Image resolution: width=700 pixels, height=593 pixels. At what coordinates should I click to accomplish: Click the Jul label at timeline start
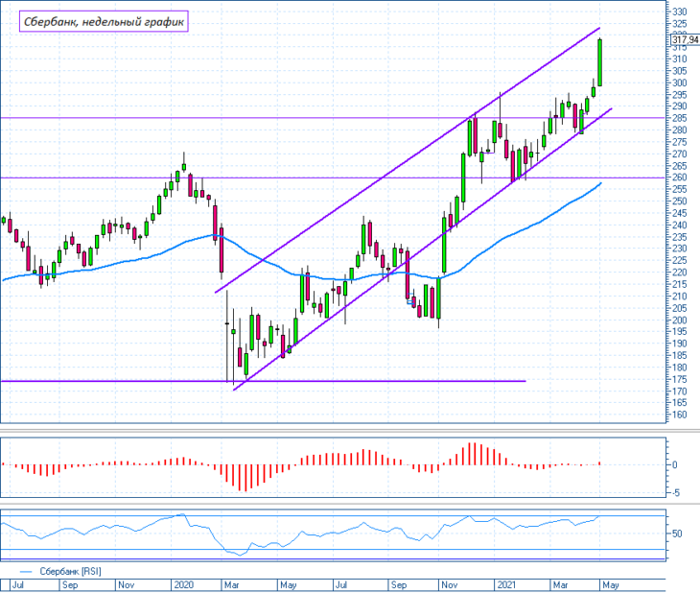(x=18, y=585)
